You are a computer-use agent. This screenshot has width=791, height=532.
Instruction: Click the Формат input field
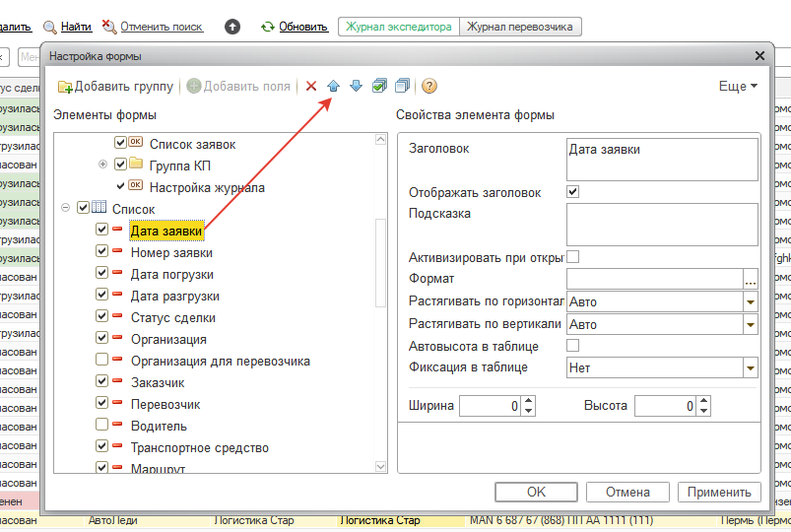pos(655,279)
